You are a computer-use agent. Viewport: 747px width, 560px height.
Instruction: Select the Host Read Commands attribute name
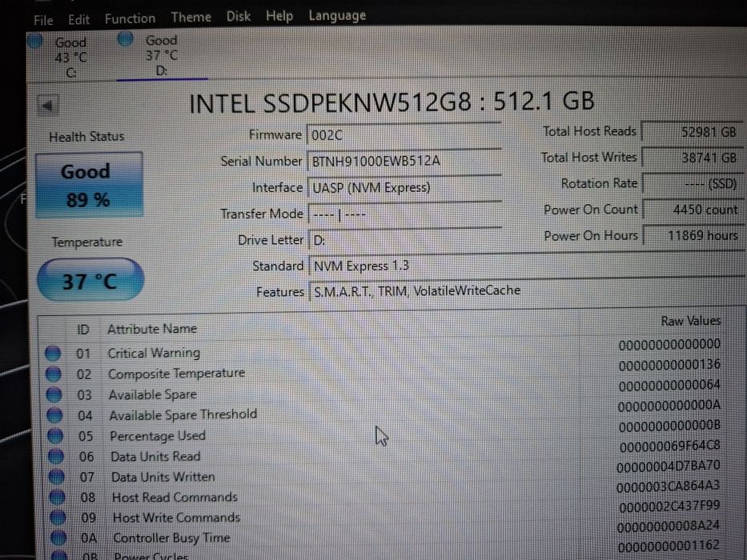tap(175, 497)
